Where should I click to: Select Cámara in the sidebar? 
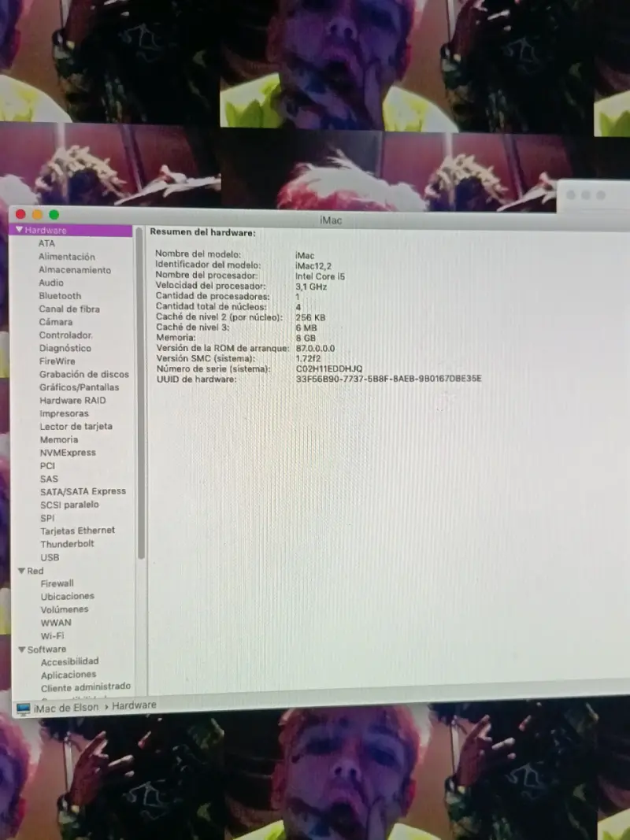tap(56, 322)
